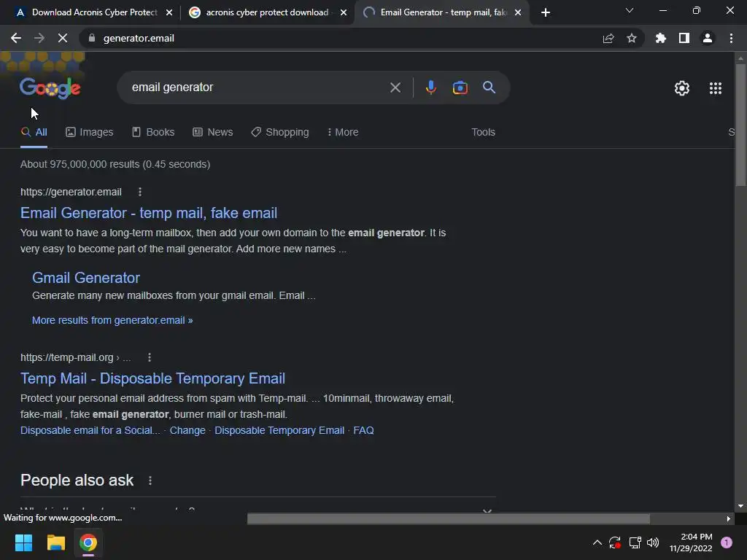Select the All search filter
This screenshot has height=560, width=747.
pyautogui.click(x=34, y=133)
